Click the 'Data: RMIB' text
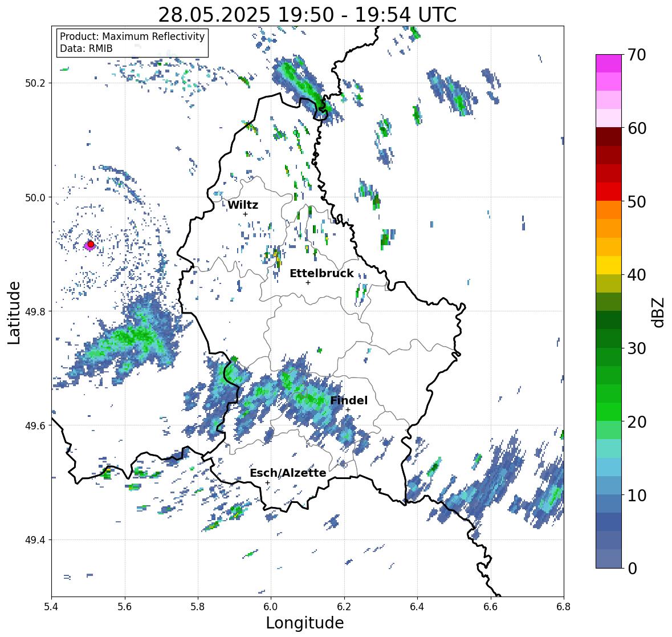Viewport: 672px width, 637px height. pyautogui.click(x=86, y=48)
